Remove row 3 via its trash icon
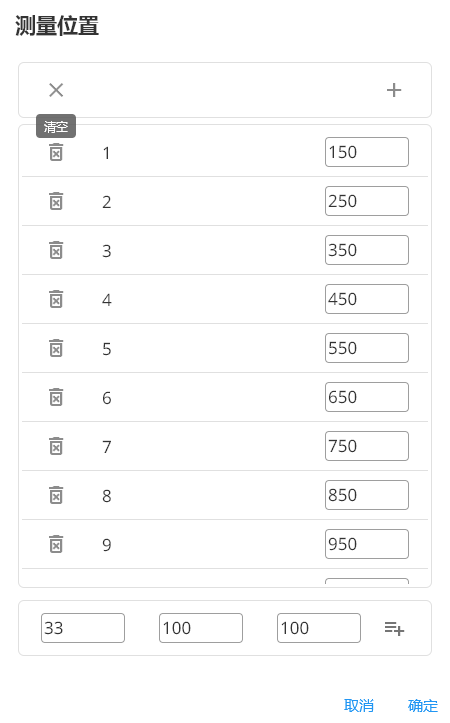 (x=56, y=250)
